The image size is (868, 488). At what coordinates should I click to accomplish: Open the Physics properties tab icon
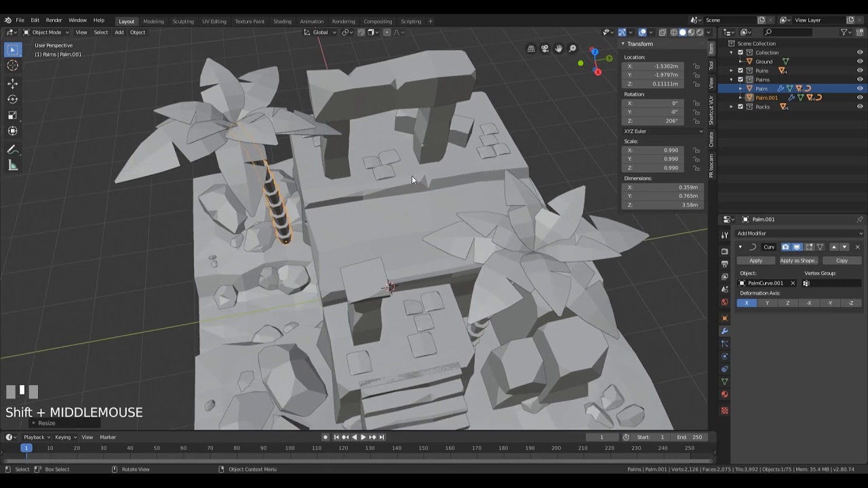724,357
